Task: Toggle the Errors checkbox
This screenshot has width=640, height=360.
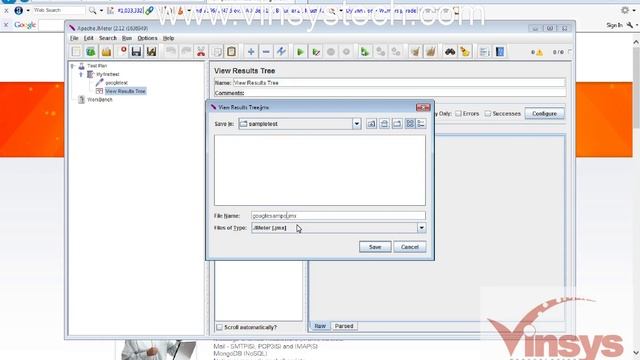Action: point(458,113)
